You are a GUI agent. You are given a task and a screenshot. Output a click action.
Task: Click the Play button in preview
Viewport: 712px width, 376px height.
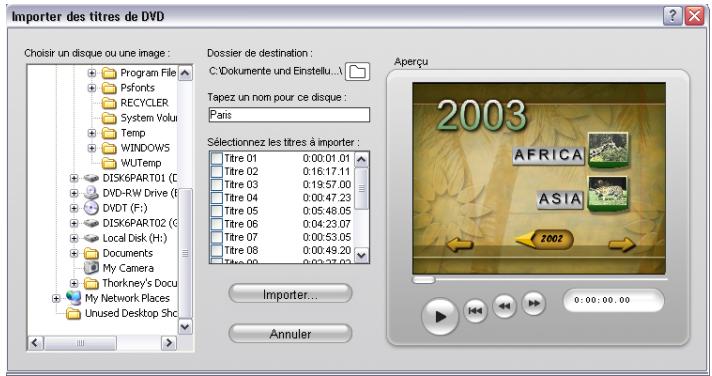point(440,317)
